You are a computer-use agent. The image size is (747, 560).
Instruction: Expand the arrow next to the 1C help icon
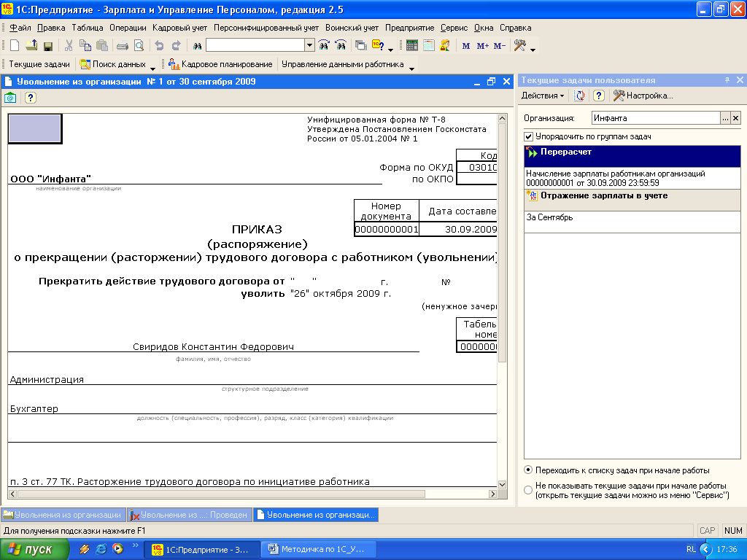pos(391,49)
